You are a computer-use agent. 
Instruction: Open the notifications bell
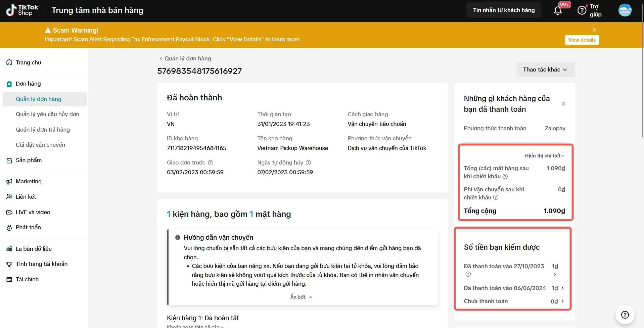pyautogui.click(x=558, y=11)
